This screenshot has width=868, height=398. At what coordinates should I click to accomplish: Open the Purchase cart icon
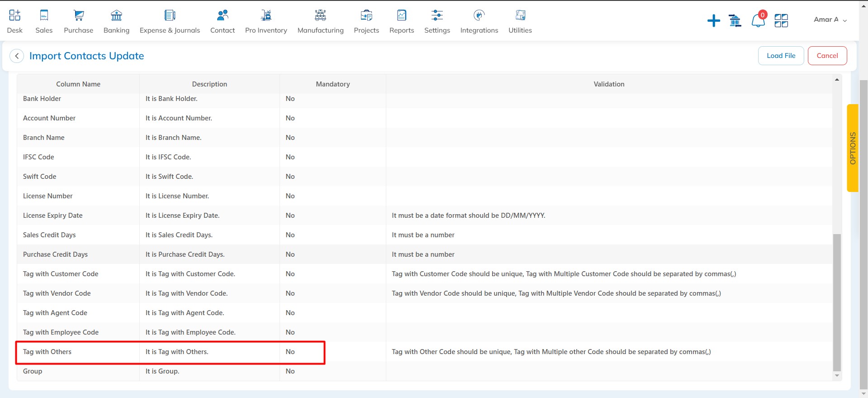(x=79, y=16)
